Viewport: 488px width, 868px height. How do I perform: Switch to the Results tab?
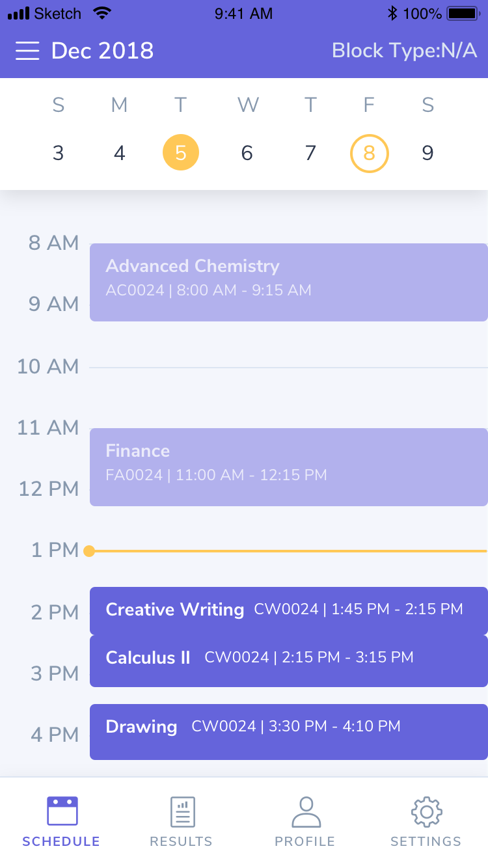tap(181, 823)
